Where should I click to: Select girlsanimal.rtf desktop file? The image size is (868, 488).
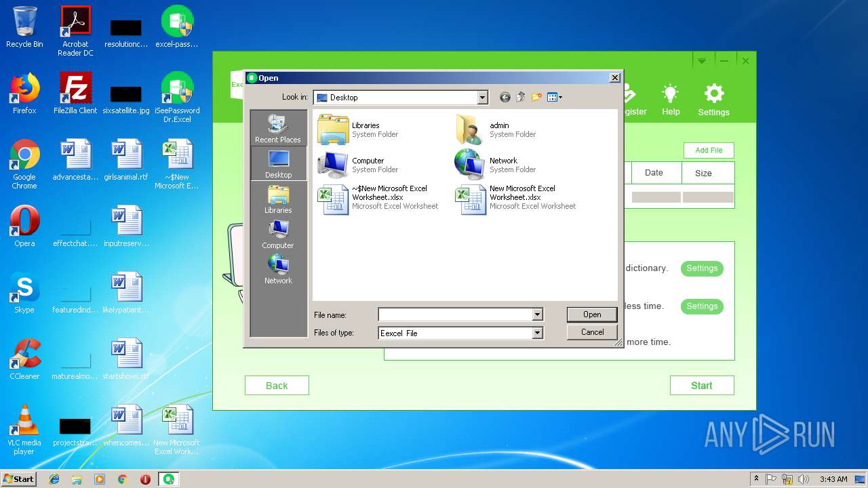126,160
